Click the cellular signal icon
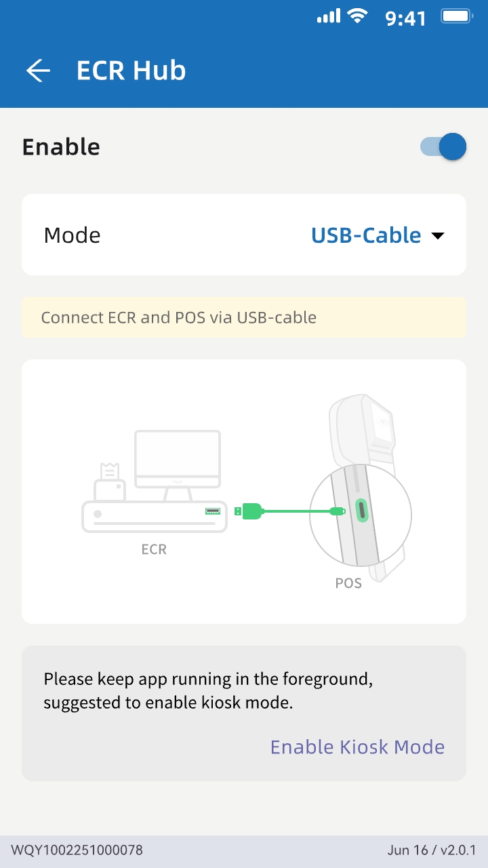This screenshot has width=488, height=868. tap(328, 16)
